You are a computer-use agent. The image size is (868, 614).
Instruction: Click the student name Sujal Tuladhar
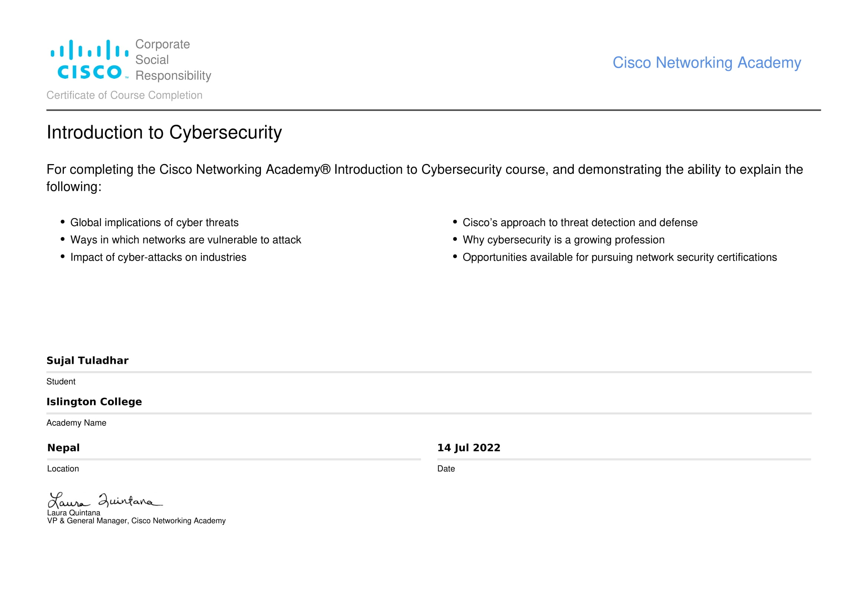(x=87, y=361)
